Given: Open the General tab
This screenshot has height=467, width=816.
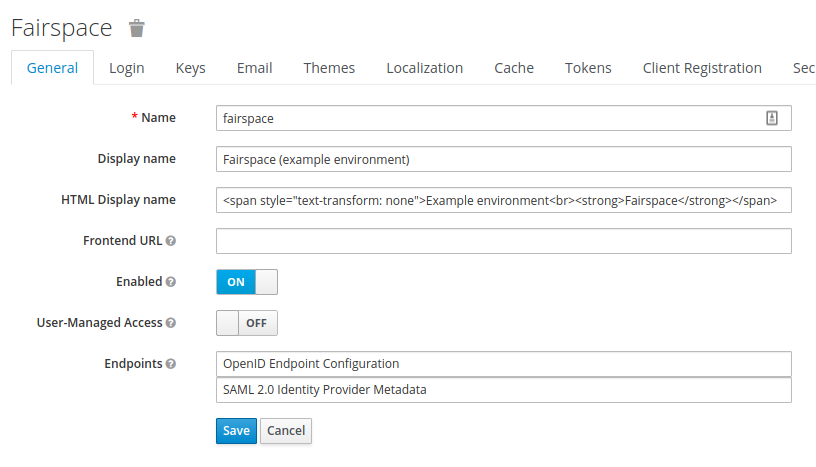Looking at the screenshot, I should coord(52,68).
